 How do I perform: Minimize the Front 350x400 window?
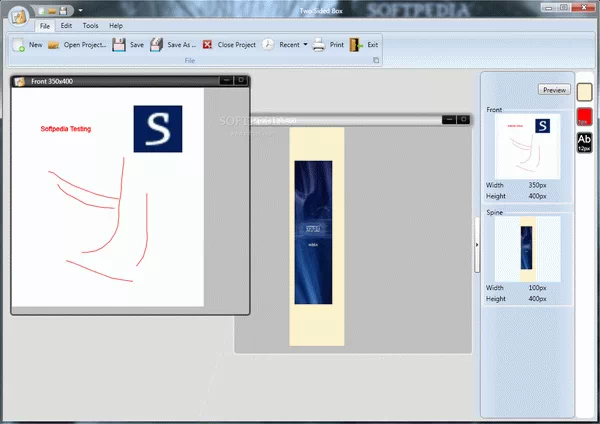tap(227, 80)
